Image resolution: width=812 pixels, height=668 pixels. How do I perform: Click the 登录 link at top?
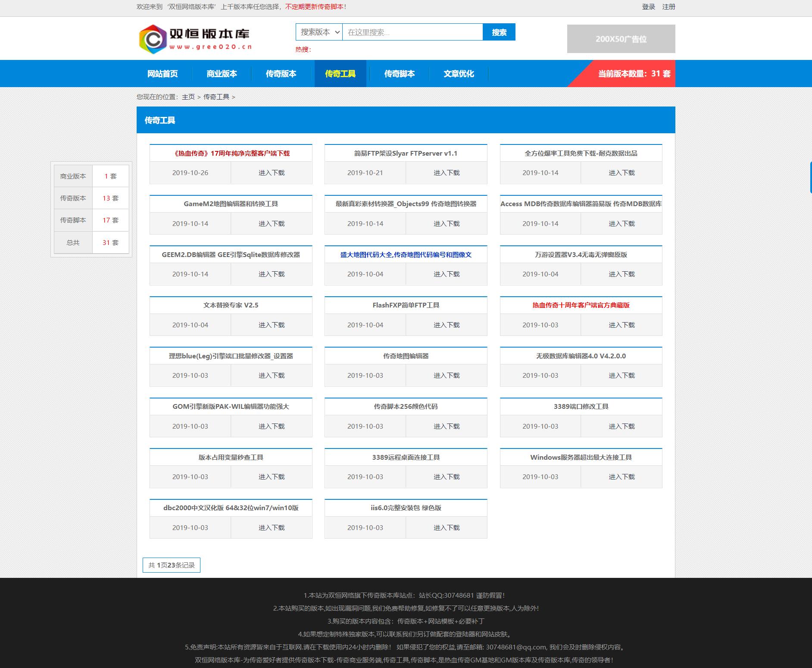(648, 7)
